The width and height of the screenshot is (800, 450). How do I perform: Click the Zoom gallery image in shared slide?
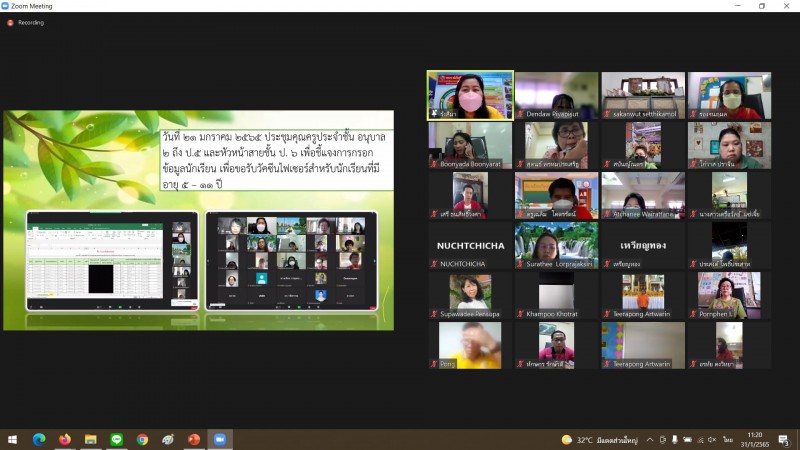(291, 261)
